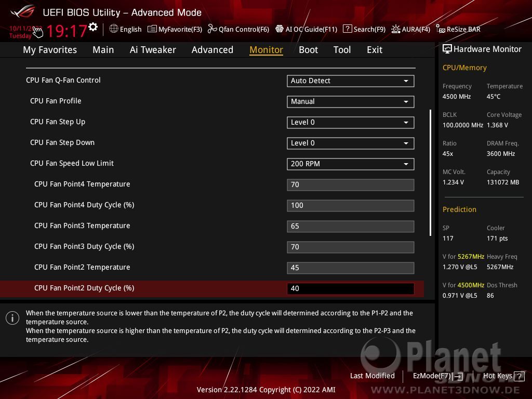Click the 171 pts cooler value
The image size is (532, 399).
(497, 238)
